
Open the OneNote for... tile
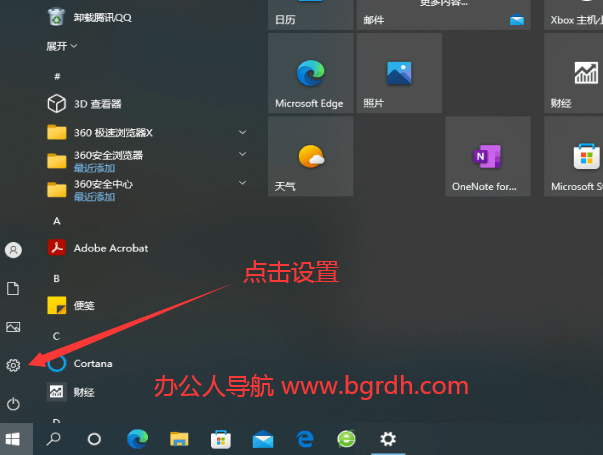point(488,157)
